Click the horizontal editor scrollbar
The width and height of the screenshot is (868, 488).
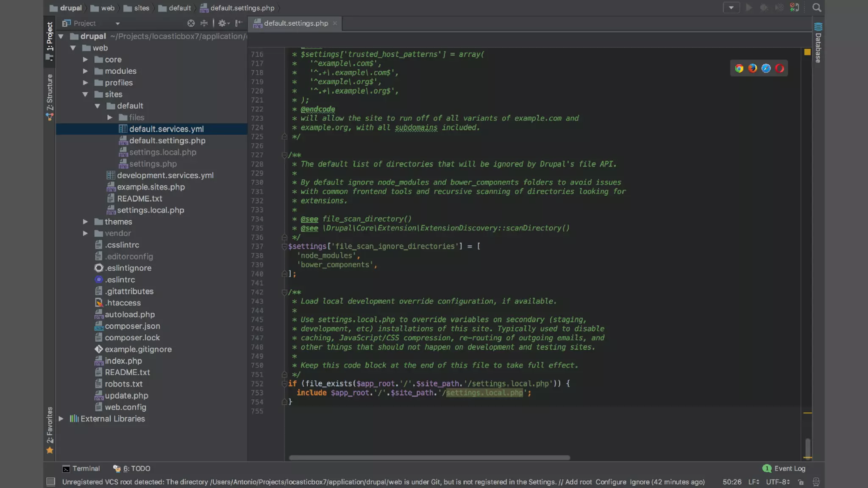[429, 458]
